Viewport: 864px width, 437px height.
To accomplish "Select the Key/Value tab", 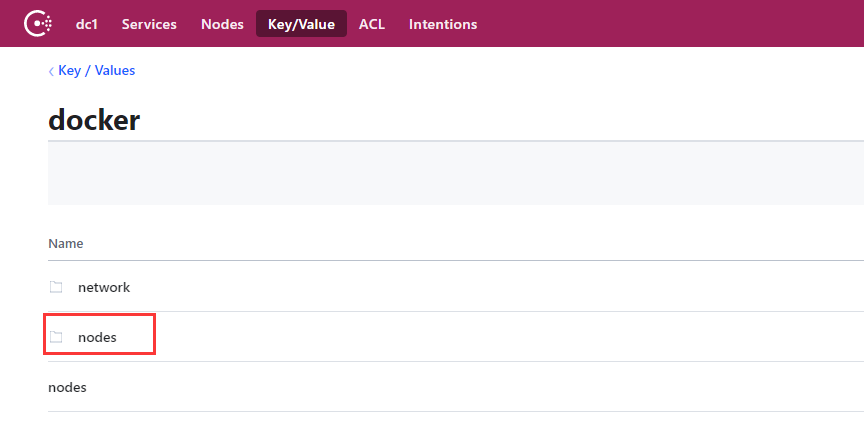I will click(x=301, y=24).
